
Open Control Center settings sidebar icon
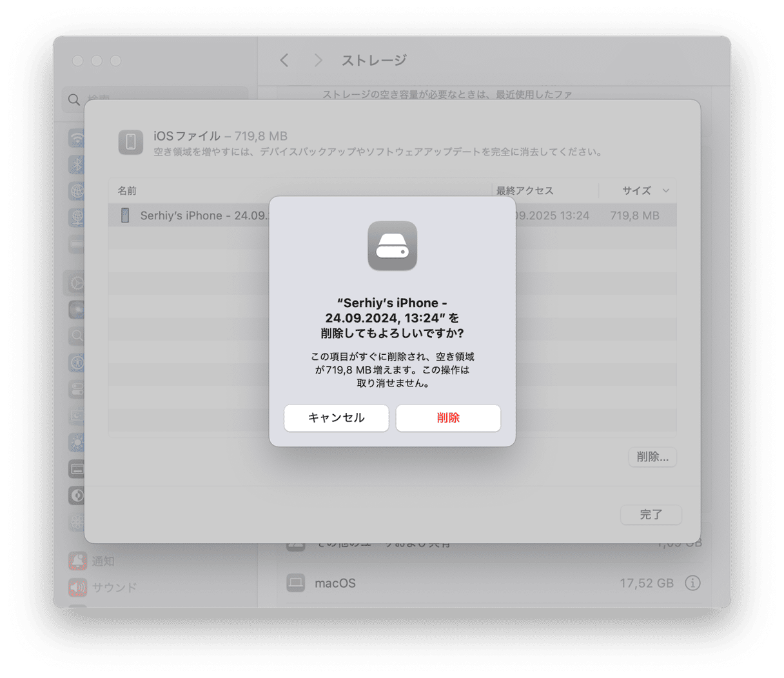point(77,388)
